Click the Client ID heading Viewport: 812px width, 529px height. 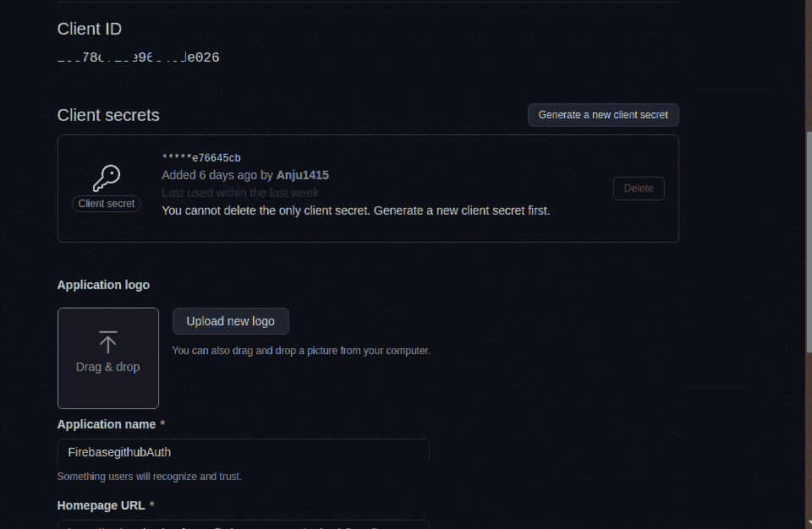(x=90, y=29)
